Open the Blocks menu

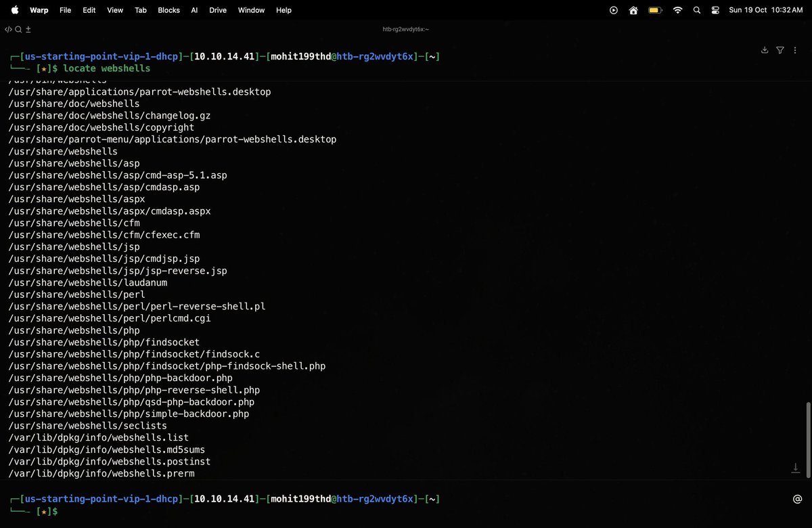[168, 10]
